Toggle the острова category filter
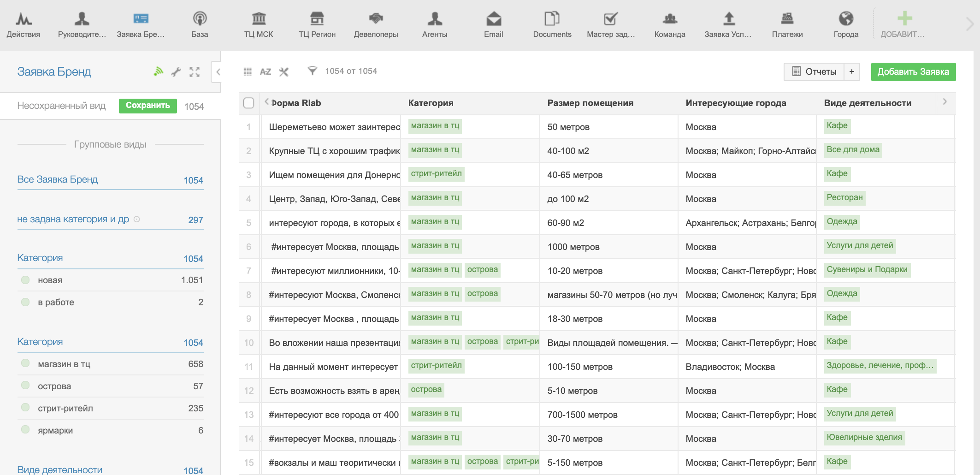 point(26,386)
